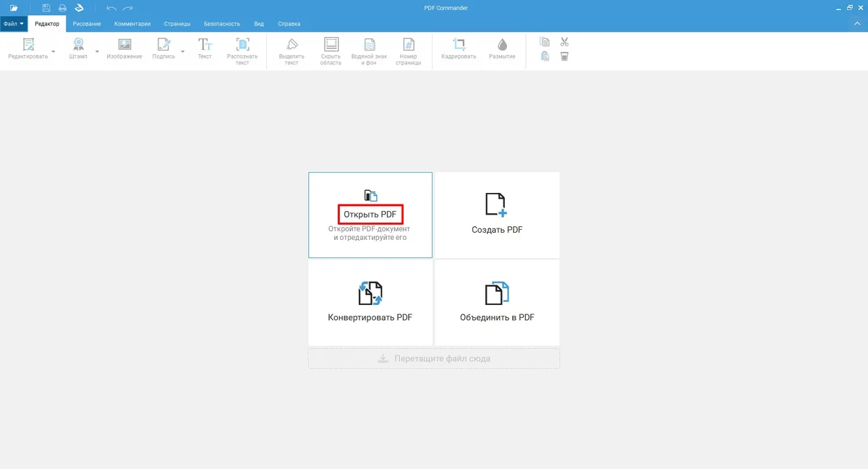Viewport: 868px width, 469px height.
Task: Click the Распознать текст tool
Action: point(242,52)
